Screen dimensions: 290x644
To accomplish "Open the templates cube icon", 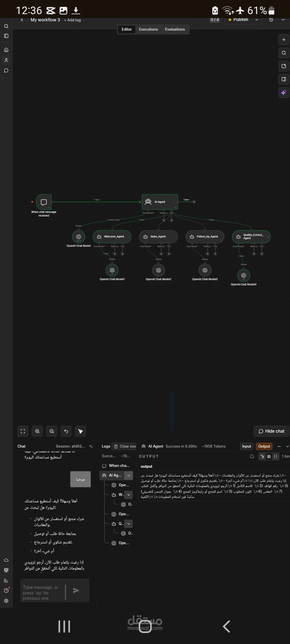I will (6, 570).
